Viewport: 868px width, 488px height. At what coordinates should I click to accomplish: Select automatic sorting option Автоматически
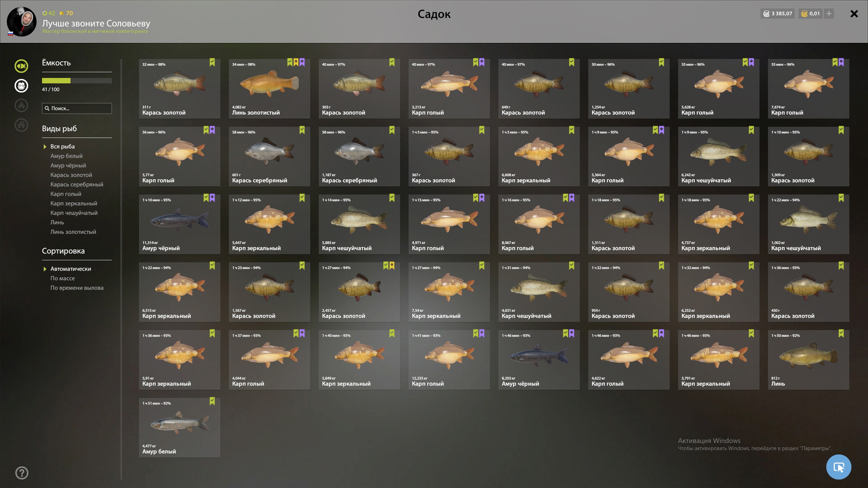(x=71, y=269)
